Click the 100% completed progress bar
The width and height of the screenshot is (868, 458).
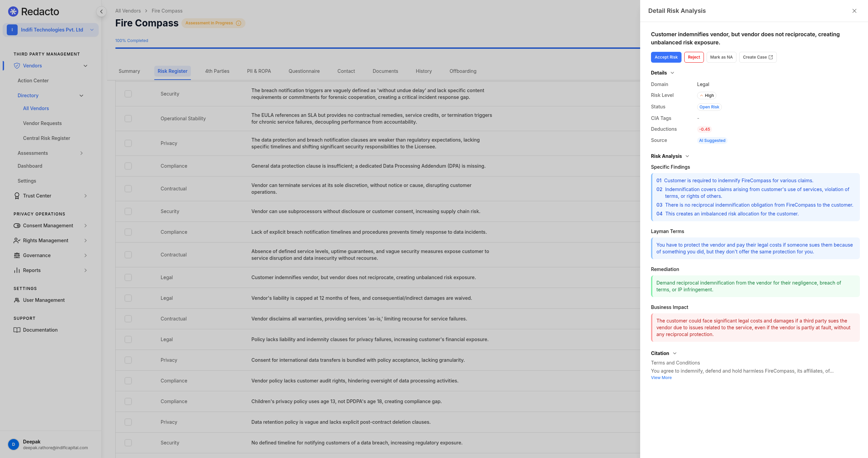373,48
